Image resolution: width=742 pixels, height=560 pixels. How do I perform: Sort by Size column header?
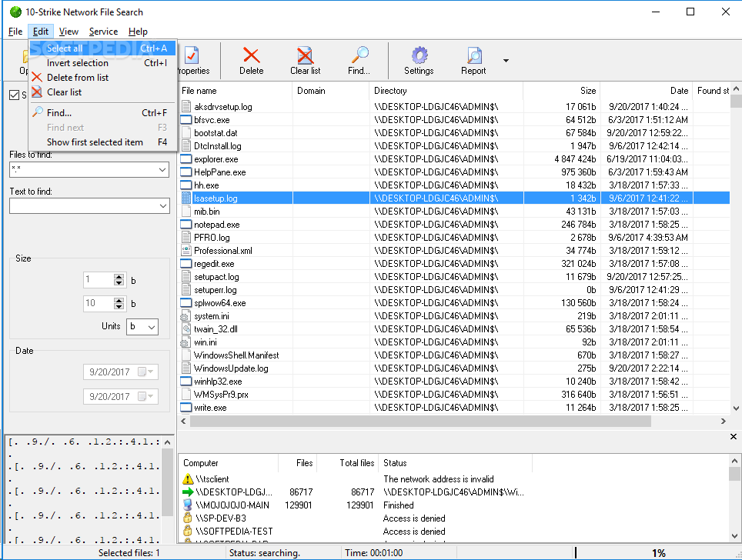[x=562, y=90]
